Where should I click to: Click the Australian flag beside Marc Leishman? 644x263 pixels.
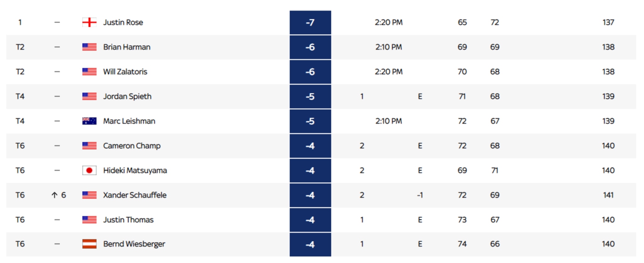(89, 121)
